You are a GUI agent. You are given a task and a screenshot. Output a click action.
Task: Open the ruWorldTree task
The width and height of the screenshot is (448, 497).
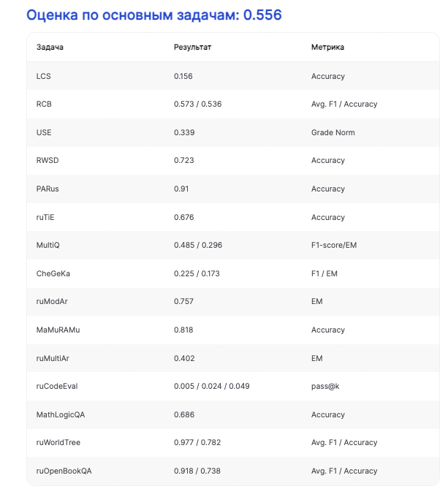pyautogui.click(x=58, y=442)
